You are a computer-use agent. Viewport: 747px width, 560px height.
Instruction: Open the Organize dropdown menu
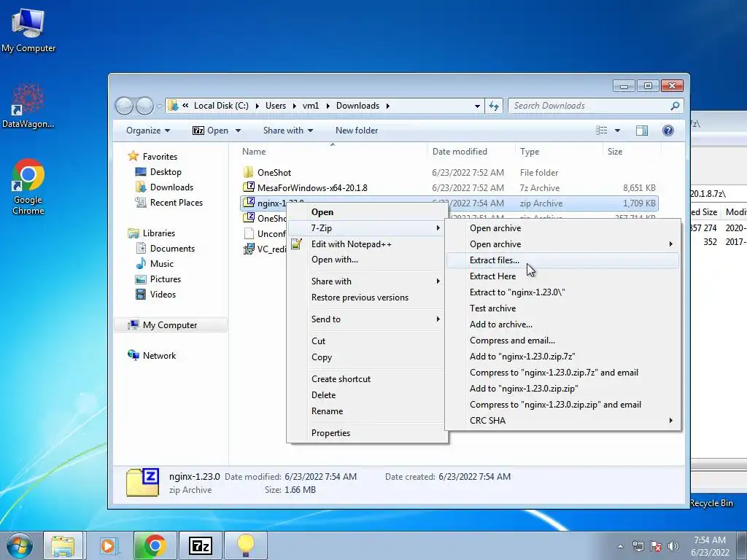click(x=147, y=131)
